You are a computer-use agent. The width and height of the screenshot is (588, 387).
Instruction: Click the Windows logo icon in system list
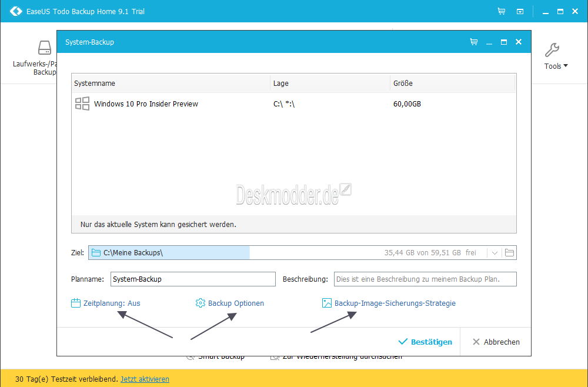82,104
